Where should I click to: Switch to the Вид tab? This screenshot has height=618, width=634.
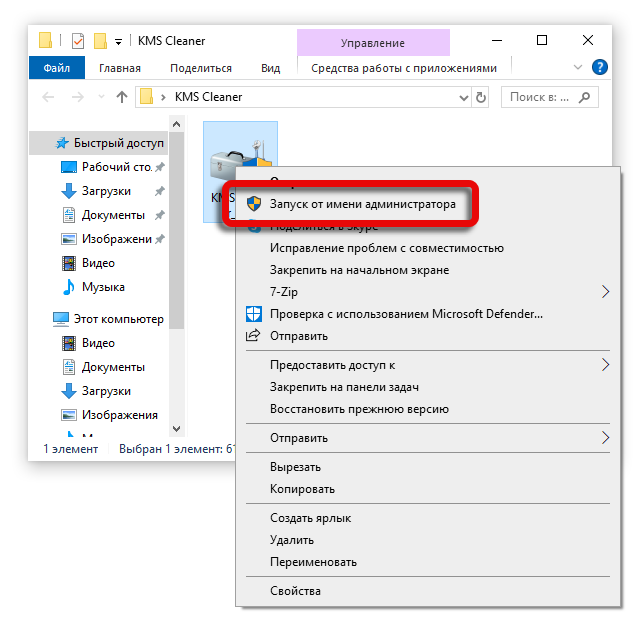click(271, 68)
